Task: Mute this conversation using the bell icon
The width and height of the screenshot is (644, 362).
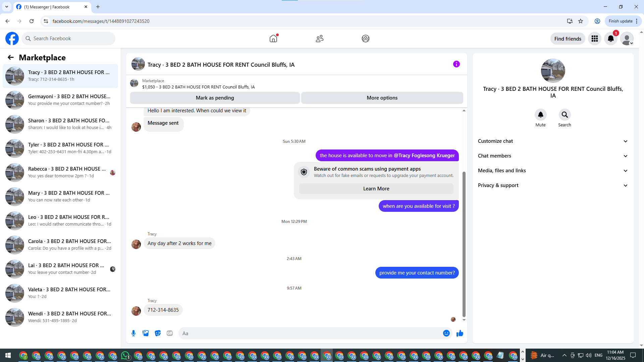Action: tap(541, 115)
